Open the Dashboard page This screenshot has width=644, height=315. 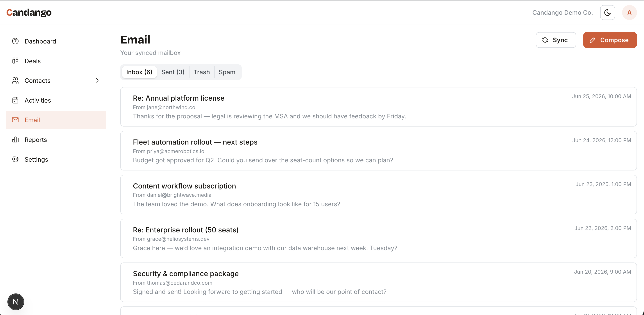(x=56, y=41)
